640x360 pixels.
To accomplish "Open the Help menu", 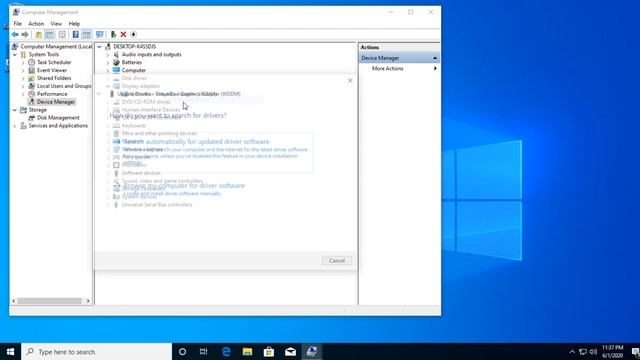I will tap(74, 24).
